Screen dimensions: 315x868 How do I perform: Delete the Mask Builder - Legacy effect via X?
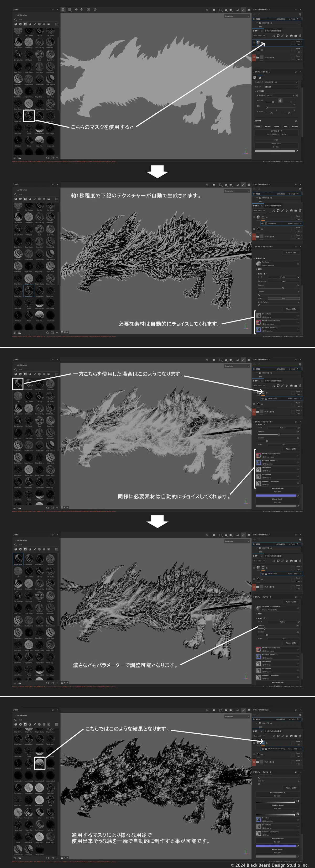coord(301,749)
